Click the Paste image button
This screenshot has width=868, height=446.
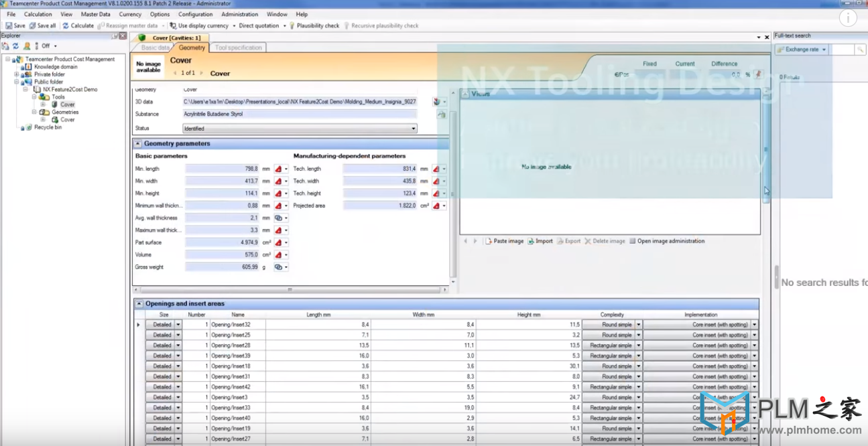[x=505, y=241]
